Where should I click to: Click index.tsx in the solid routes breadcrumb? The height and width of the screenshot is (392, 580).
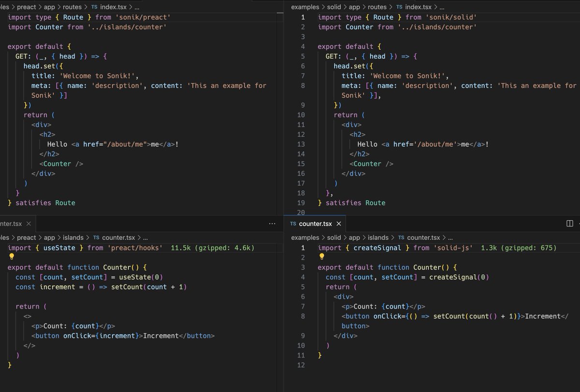tap(419, 7)
